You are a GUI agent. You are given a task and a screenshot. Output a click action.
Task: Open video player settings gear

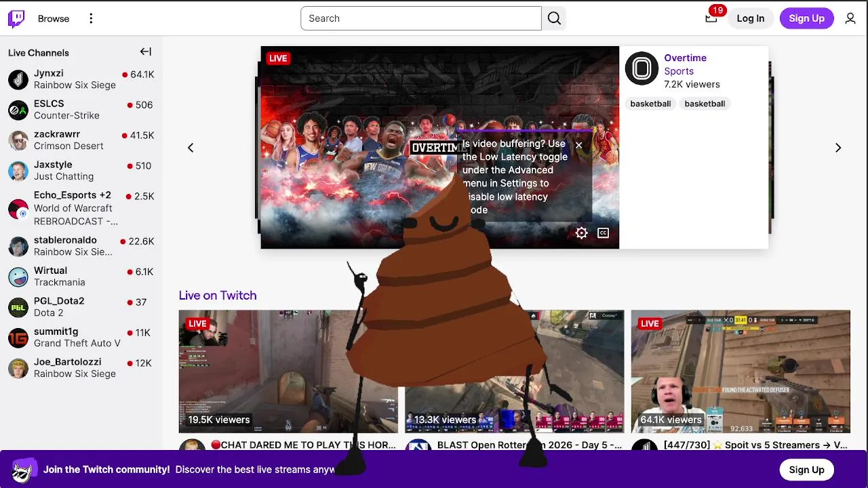point(581,233)
